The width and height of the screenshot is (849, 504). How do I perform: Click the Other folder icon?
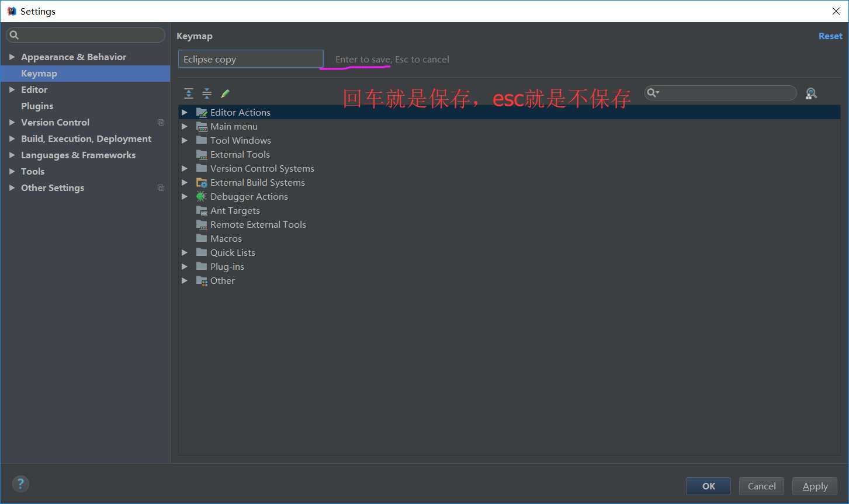point(202,280)
